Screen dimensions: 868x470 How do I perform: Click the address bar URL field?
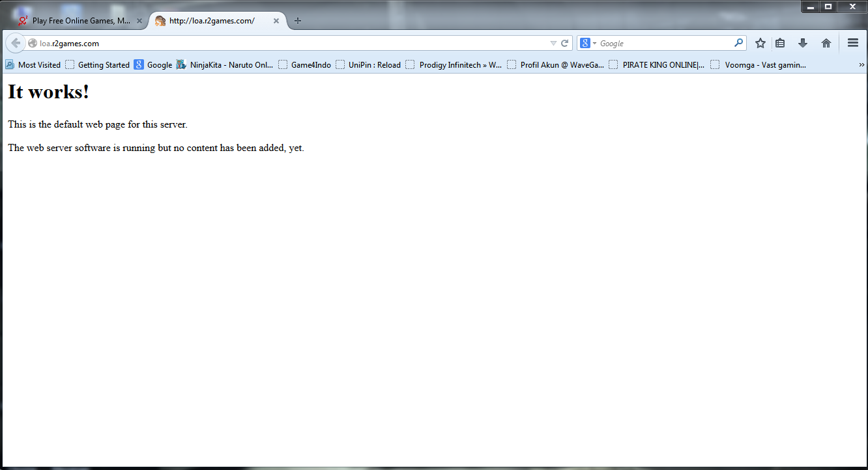pyautogui.click(x=287, y=44)
